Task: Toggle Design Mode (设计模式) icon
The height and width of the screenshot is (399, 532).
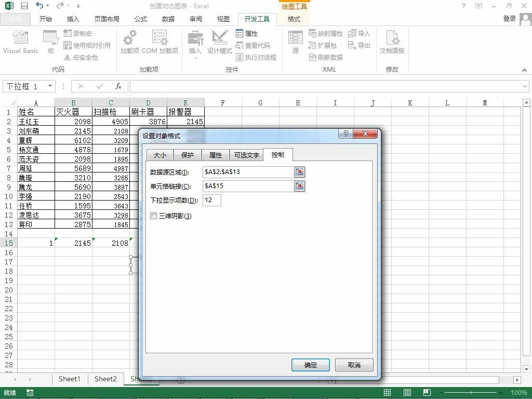Action: coord(220,37)
